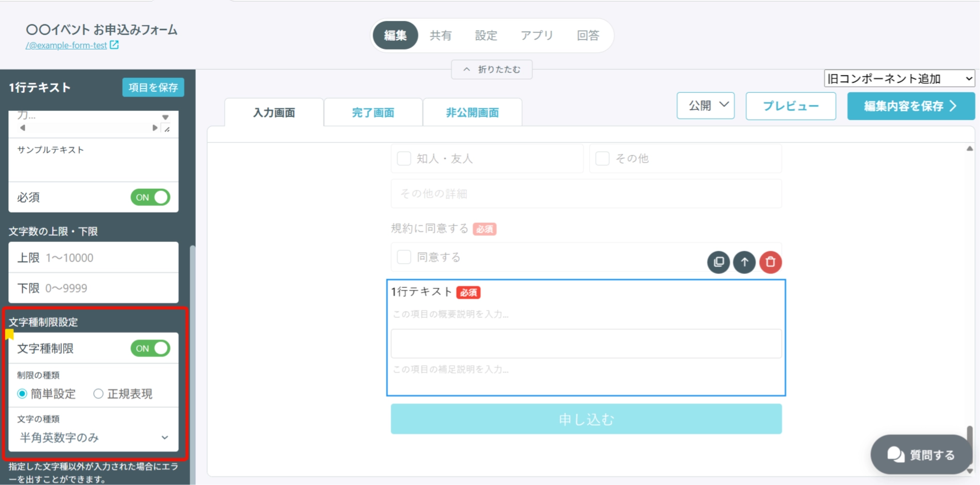Click the right arrow in the text box scrollbar
Viewport: 980px width, 485px height.
(x=155, y=128)
